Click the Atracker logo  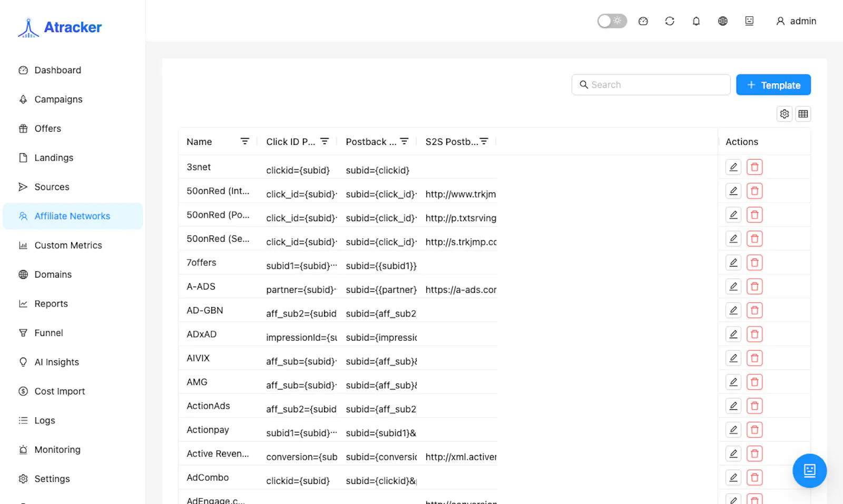tap(60, 27)
